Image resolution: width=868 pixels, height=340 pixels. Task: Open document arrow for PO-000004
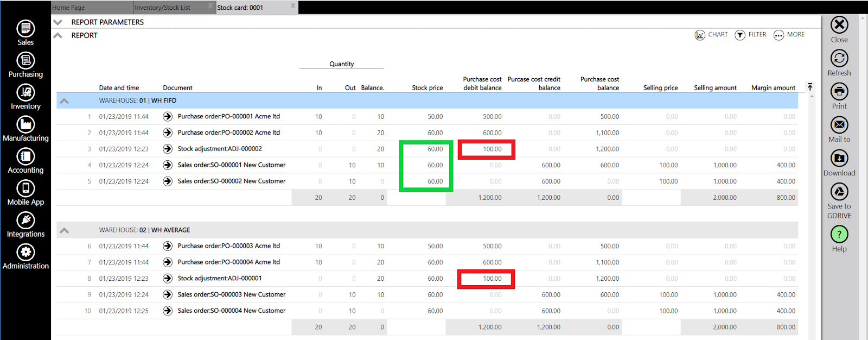click(168, 262)
